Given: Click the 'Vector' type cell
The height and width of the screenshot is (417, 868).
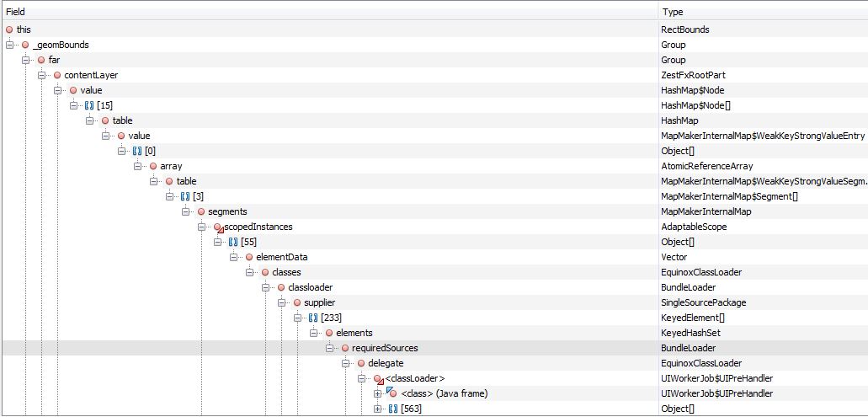Looking at the screenshot, I should click(674, 257).
